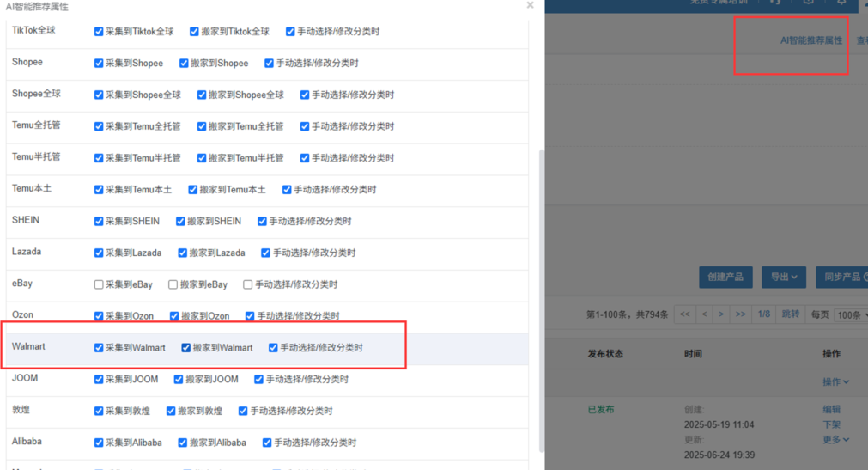
Task: Toggle 搬家到JOOM checkbox
Action: 179,379
